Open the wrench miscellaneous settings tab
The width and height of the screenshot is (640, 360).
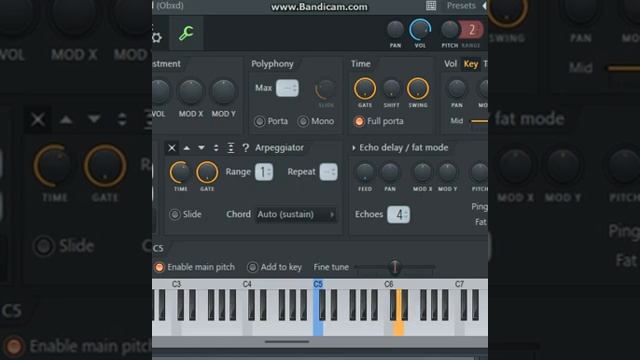(x=186, y=33)
